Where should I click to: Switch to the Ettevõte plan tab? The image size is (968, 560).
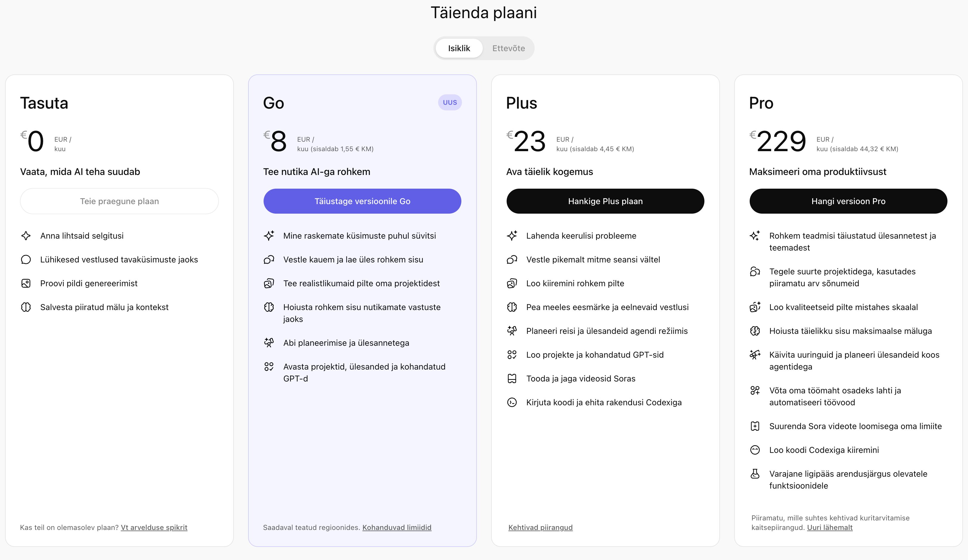(508, 49)
